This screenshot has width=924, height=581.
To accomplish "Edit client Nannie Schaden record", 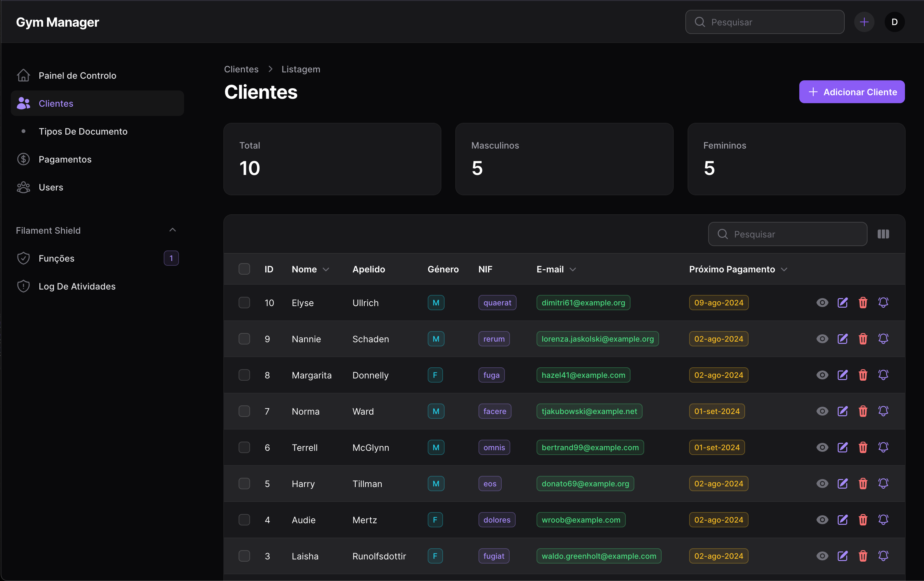I will tap(842, 339).
